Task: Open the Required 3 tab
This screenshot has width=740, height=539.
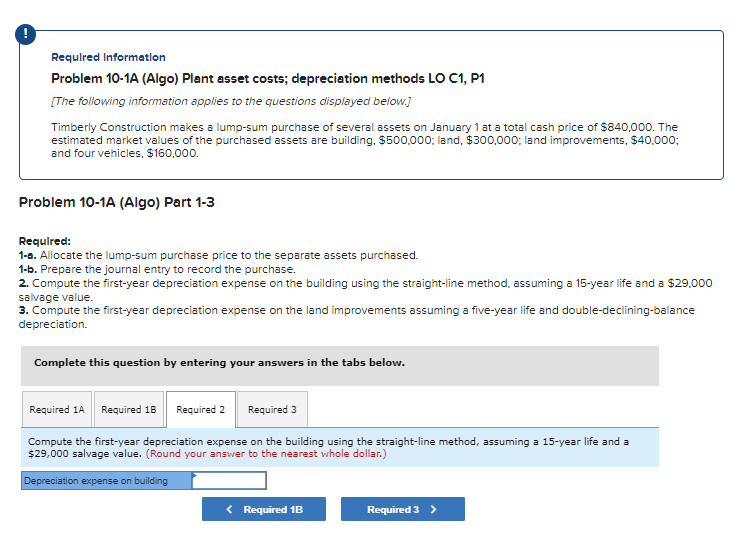Action: coord(272,409)
